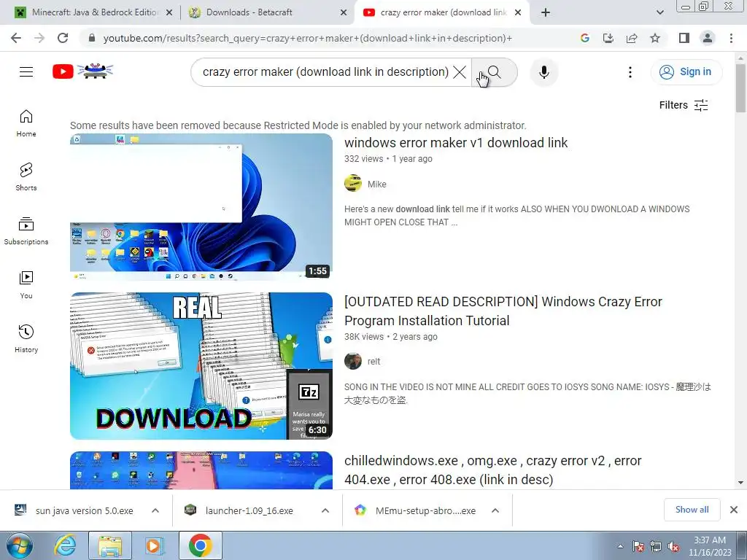Open the tab search dropdown arrow
This screenshot has width=747, height=560.
pos(659,12)
